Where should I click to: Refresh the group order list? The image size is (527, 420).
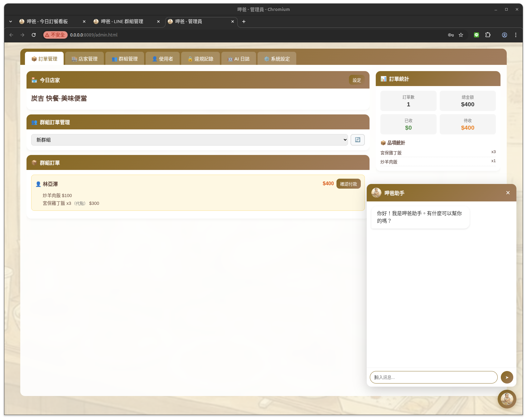click(x=357, y=140)
